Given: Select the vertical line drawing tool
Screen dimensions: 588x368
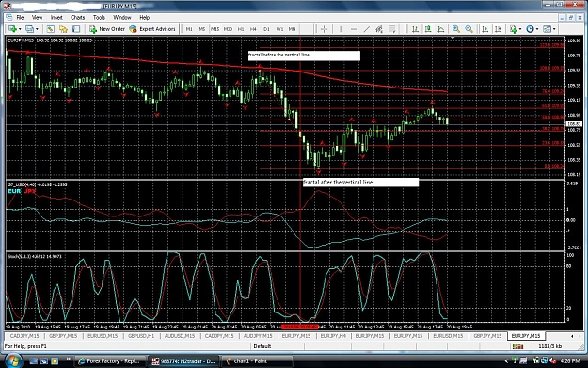Looking at the screenshot, I should [341, 29].
